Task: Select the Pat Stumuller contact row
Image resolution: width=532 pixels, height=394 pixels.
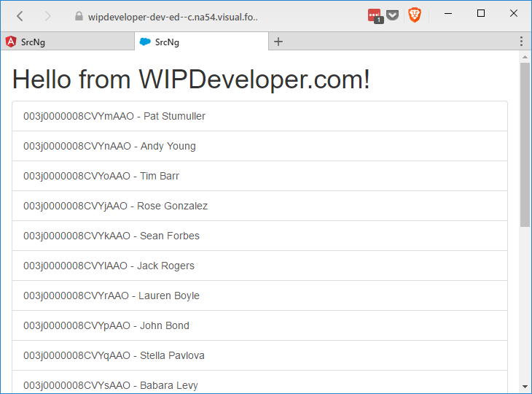Action: [260, 116]
